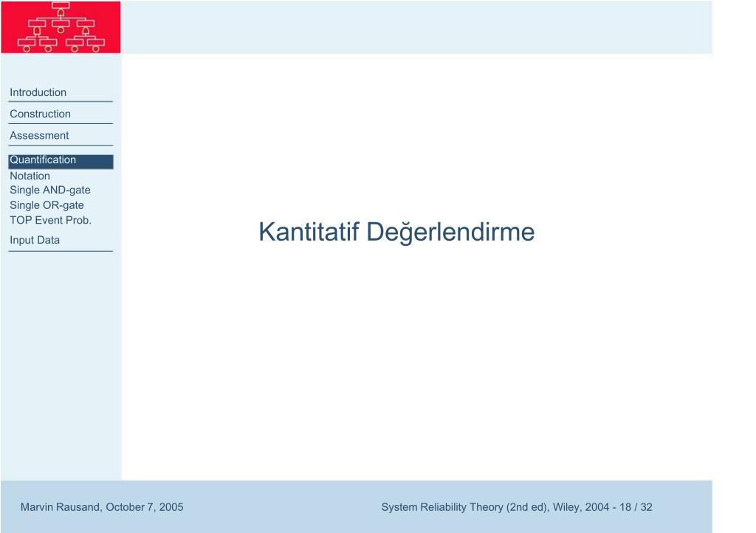Open the Notation subsection
The height and width of the screenshot is (533, 756).
click(30, 176)
